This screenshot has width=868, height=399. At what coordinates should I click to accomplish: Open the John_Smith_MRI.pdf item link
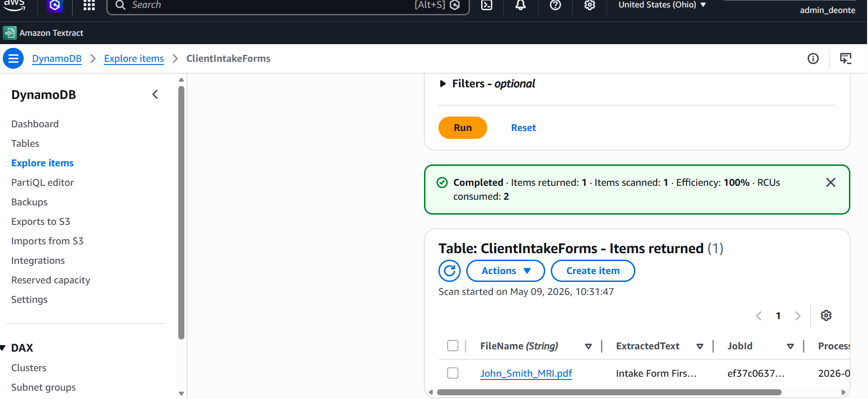[526, 373]
